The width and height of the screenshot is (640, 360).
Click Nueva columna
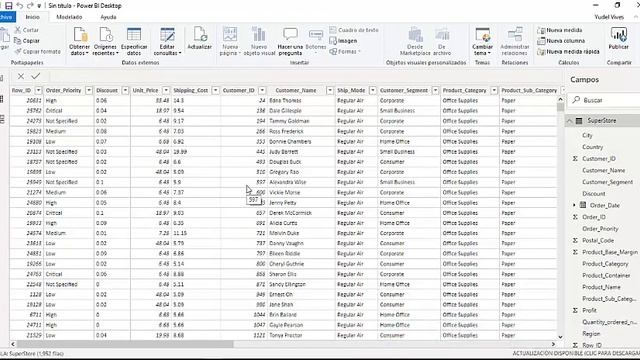tap(561, 41)
